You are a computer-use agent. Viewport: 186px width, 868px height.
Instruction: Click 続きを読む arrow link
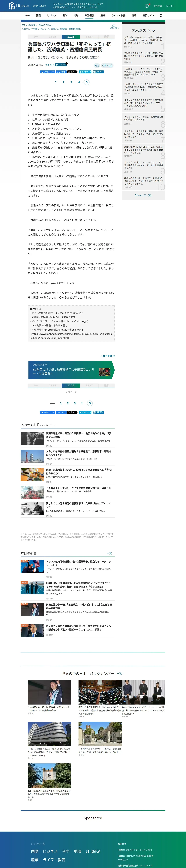point(107,356)
